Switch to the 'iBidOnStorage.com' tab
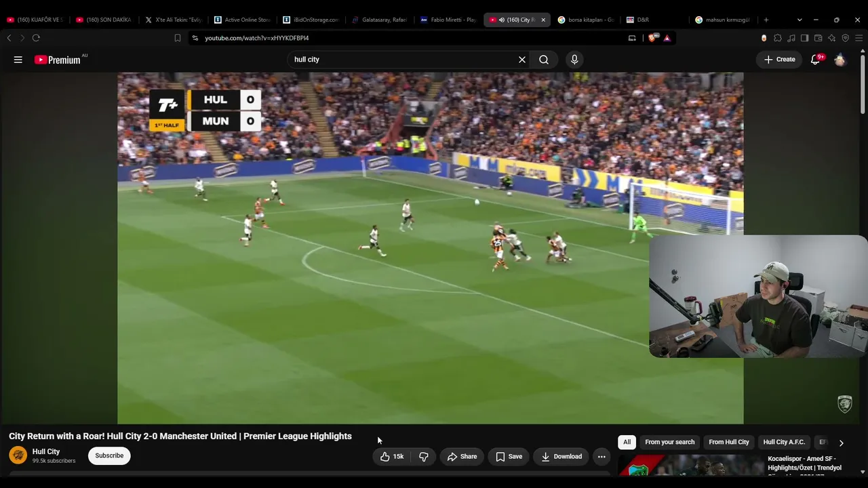 311,20
